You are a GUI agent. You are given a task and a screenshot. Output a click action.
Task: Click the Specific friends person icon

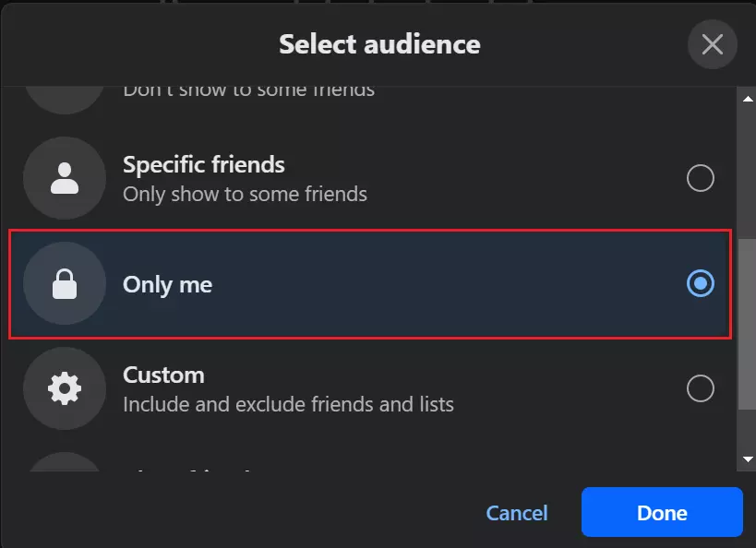[65, 178]
